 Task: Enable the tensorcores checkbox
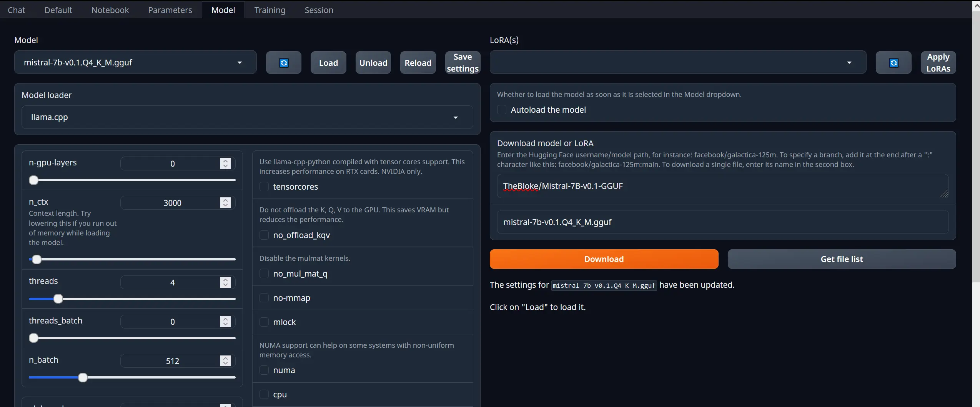coord(264,187)
